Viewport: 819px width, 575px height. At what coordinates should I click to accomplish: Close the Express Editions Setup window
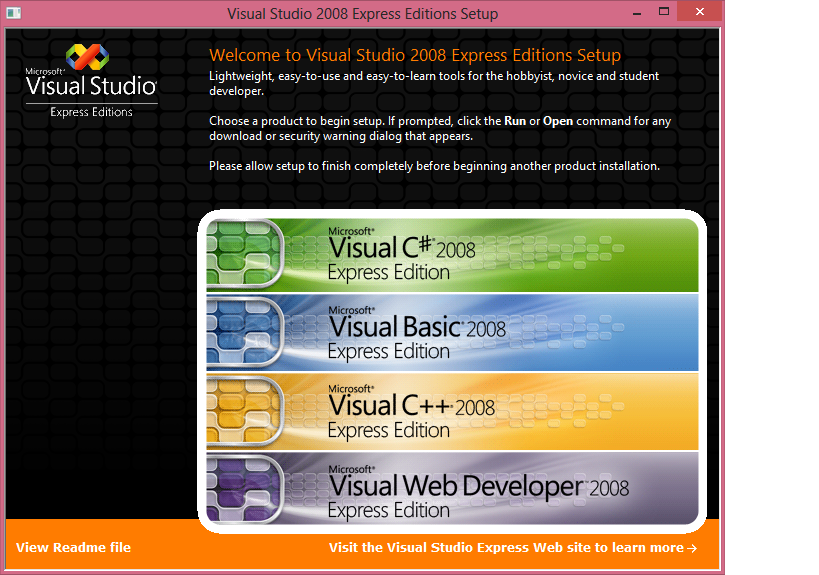click(700, 11)
